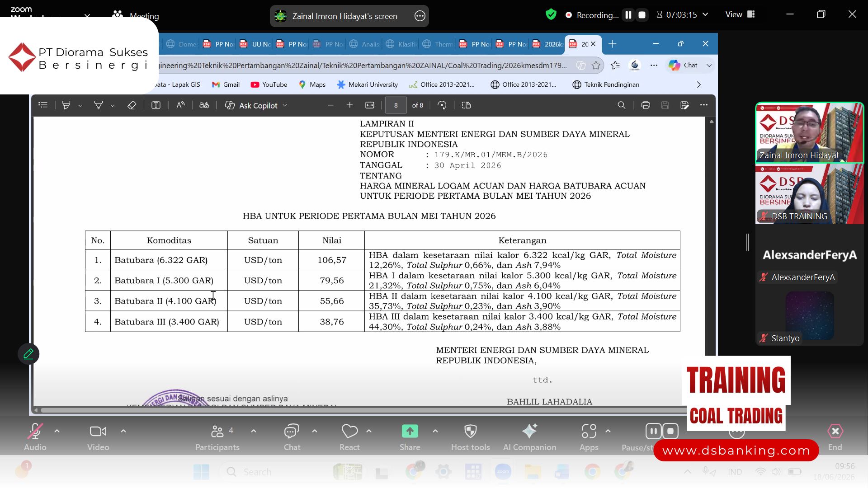The image size is (868, 488).
Task: Toggle Video camera in Zoom toolbar
Action: pyautogui.click(x=98, y=437)
